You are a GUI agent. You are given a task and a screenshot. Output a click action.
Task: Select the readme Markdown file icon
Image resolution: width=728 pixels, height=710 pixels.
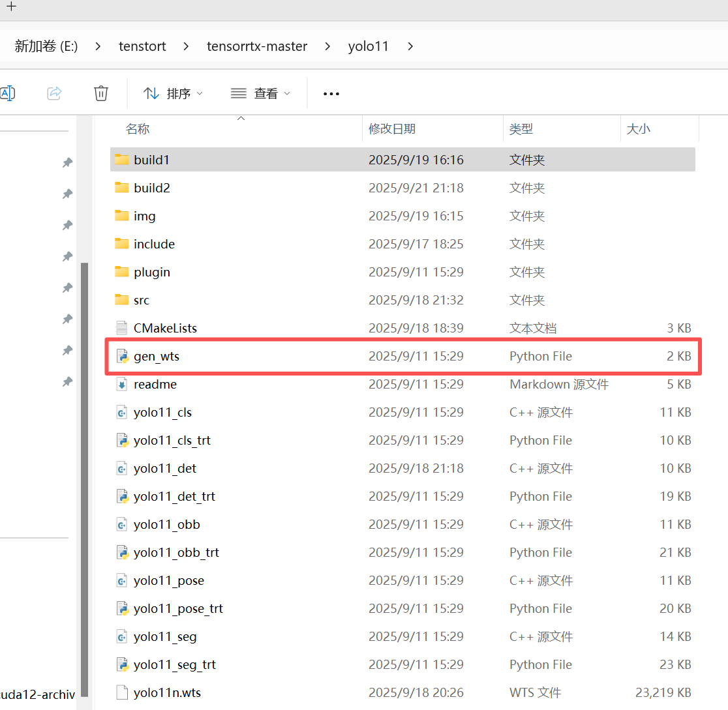click(121, 384)
